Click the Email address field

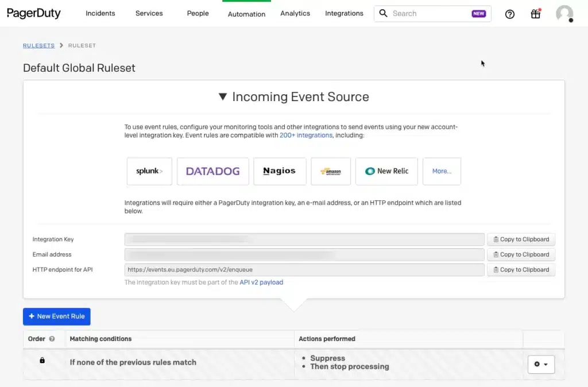point(304,254)
